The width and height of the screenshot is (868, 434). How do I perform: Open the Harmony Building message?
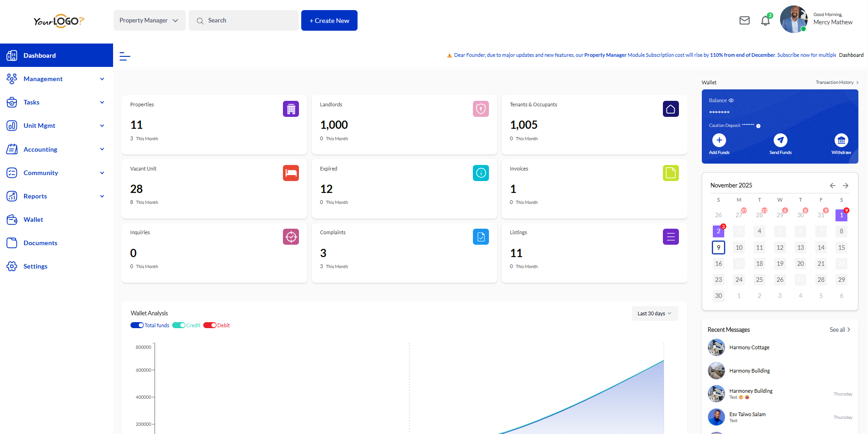coord(780,371)
